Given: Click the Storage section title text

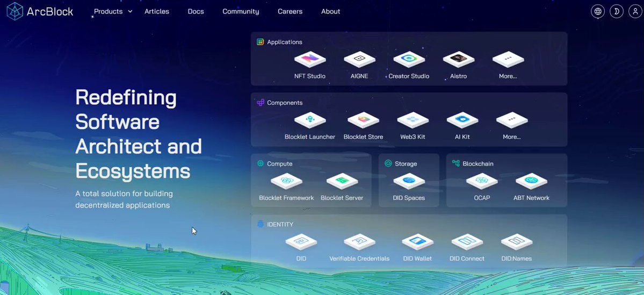Looking at the screenshot, I should (406, 163).
